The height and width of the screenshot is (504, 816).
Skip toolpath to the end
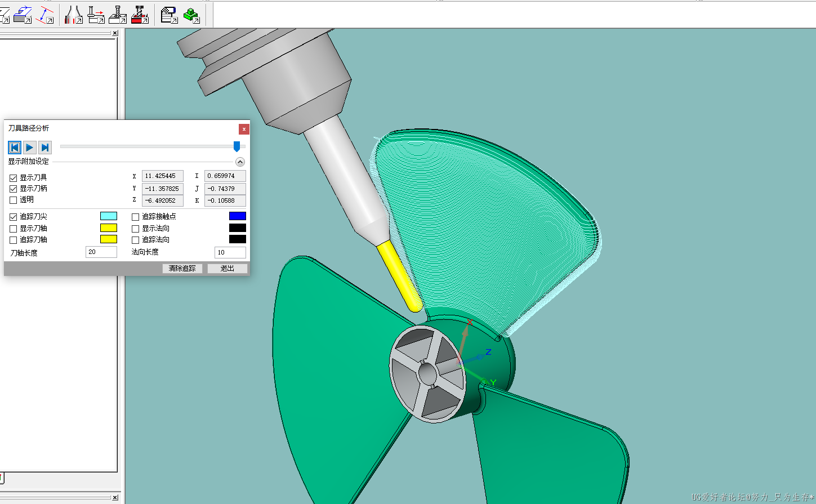[x=45, y=148]
